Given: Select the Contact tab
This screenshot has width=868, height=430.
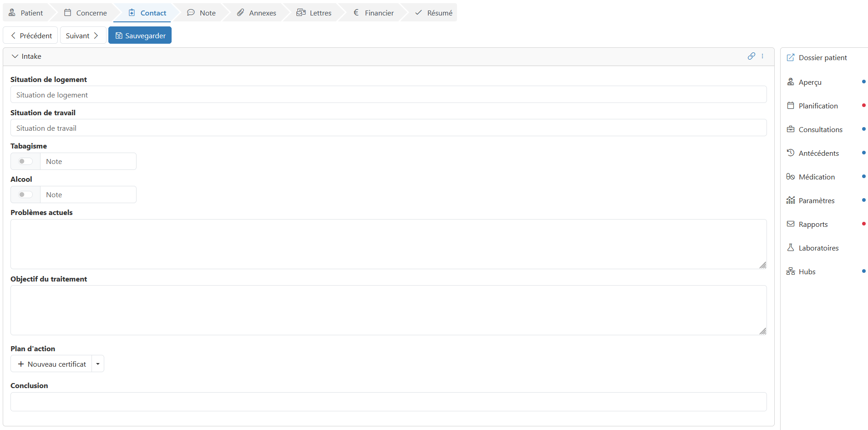Looking at the screenshot, I should coord(147,13).
